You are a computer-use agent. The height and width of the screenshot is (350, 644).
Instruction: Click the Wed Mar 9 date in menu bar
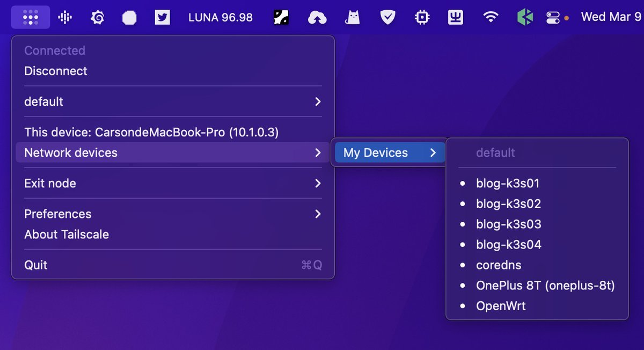(x=611, y=17)
